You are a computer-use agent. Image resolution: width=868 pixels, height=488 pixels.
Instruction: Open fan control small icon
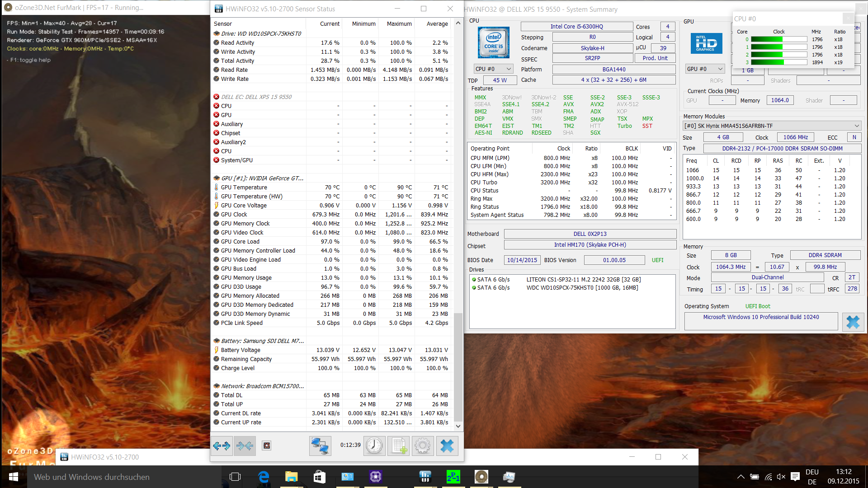(x=267, y=446)
